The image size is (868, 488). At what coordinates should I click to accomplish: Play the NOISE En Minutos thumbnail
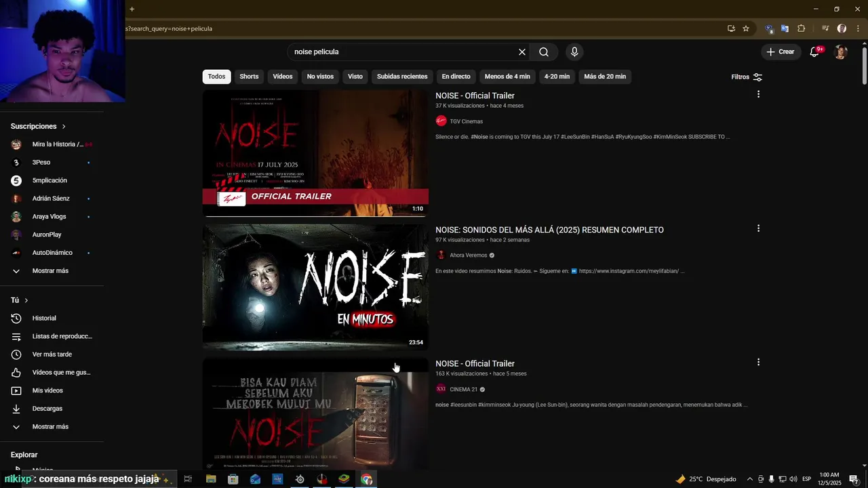tap(315, 287)
